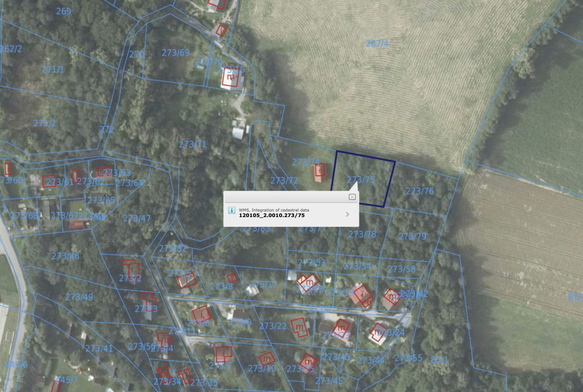The height and width of the screenshot is (392, 583).
Task: Click the parcel label 445/7
Action: (66, 380)
